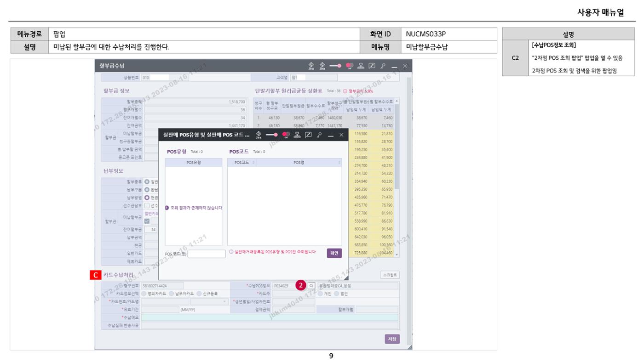Click the 상품번호 field showing 010-
Image resolution: width=644 pixels, height=362 pixels.
[x=165, y=78]
